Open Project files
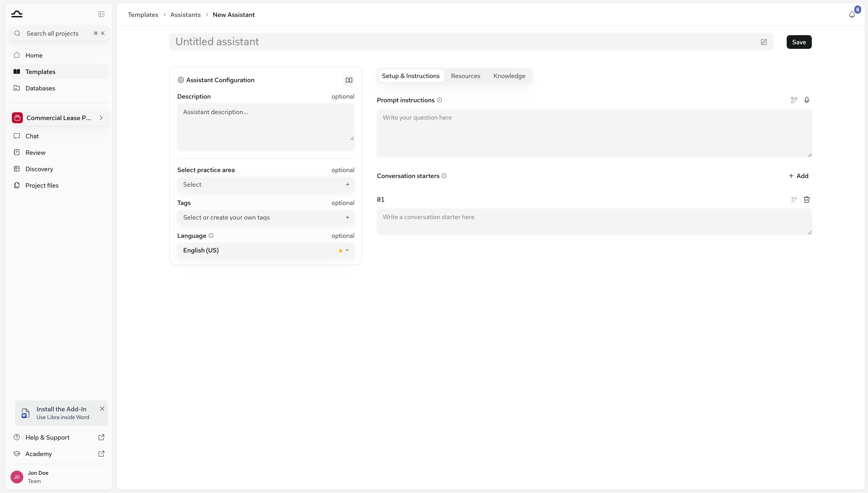This screenshot has height=493, width=868. point(59,185)
